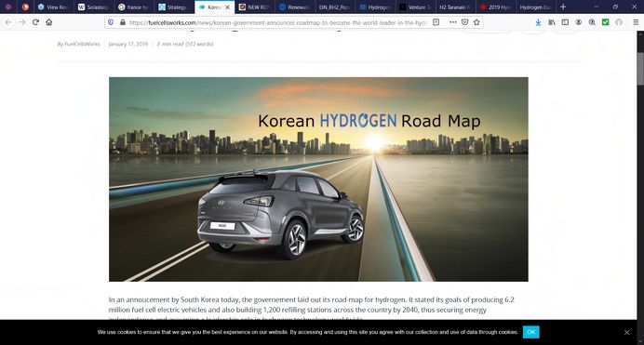Viewport: 644px width, 345px height.
Task: Click the green checkmark extension icon
Action: pos(606,22)
